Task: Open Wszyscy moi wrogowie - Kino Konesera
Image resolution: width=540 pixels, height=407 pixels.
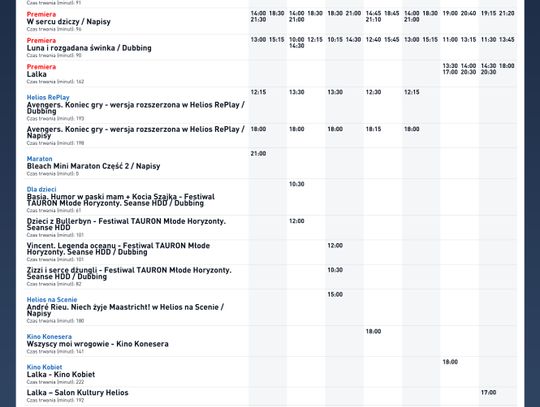Action: 97,344
